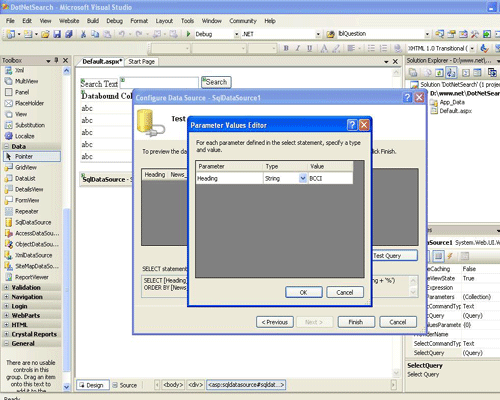Toggle Bold formatting button
The height and width of the screenshot is (400, 500).
point(286,48)
